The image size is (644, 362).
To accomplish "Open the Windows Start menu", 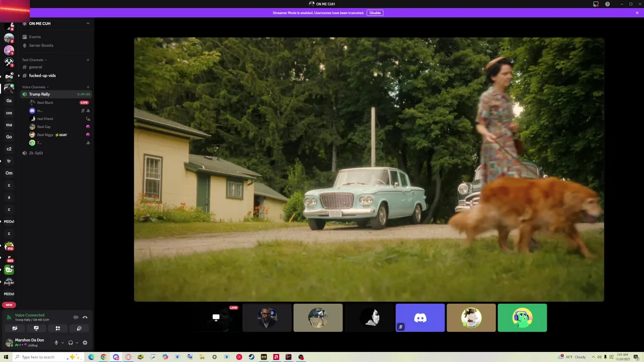I will [x=6, y=357].
